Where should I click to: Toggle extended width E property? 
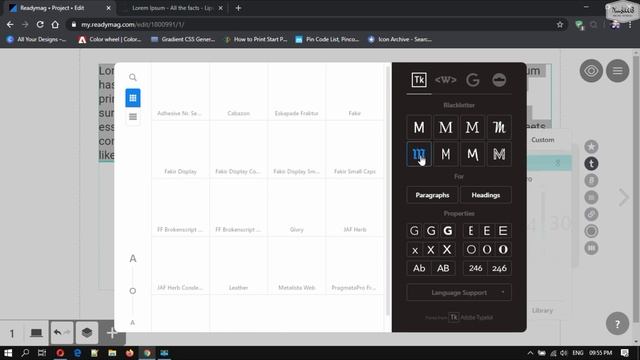coord(503,231)
